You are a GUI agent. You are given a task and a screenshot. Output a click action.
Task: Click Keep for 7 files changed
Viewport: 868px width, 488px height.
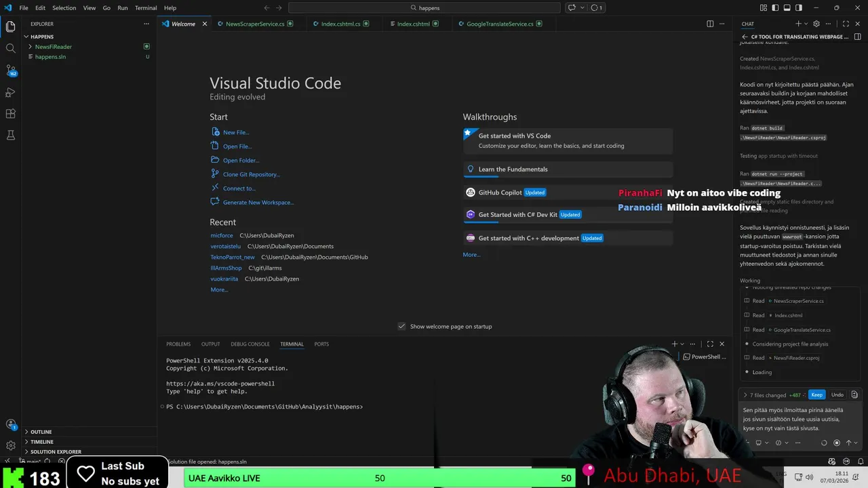point(816,395)
